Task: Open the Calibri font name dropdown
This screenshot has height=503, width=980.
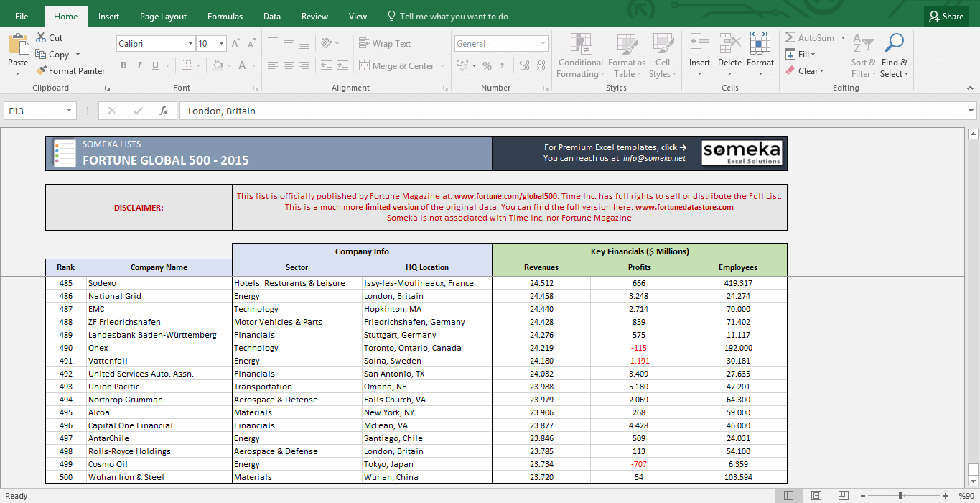Action: click(x=190, y=44)
